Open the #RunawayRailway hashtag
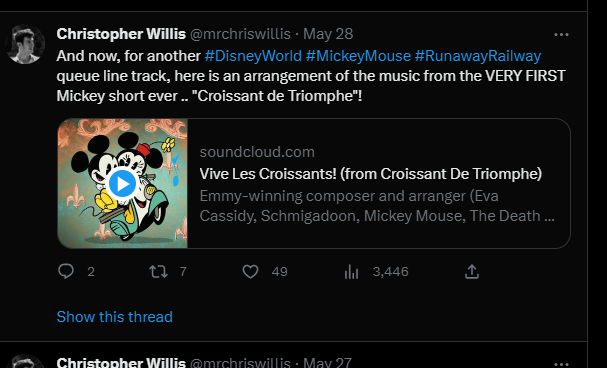This screenshot has height=368, width=607. tap(478, 56)
